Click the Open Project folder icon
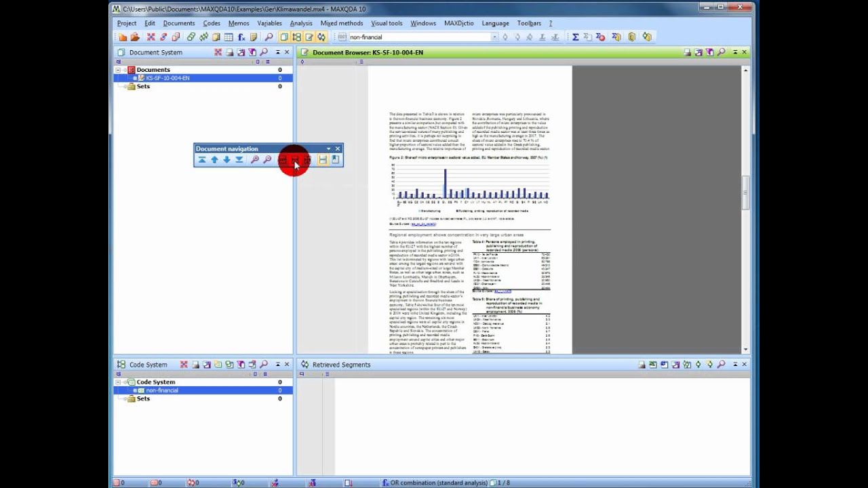 point(135,37)
